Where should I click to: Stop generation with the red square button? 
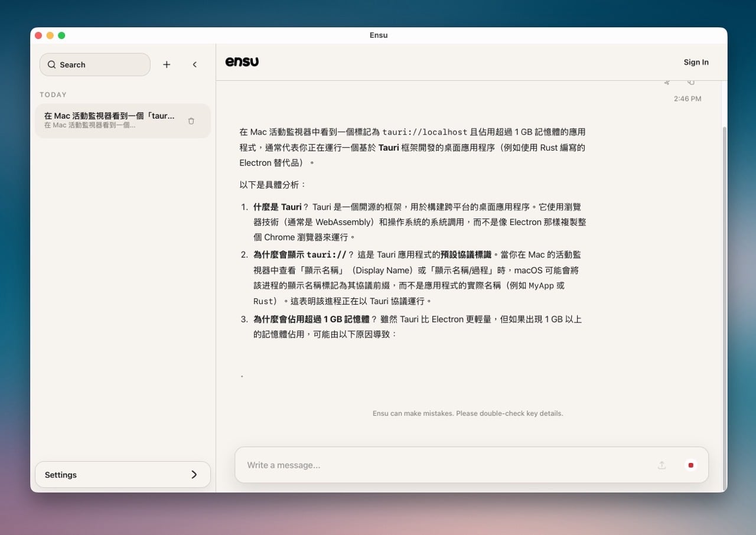[x=690, y=465]
